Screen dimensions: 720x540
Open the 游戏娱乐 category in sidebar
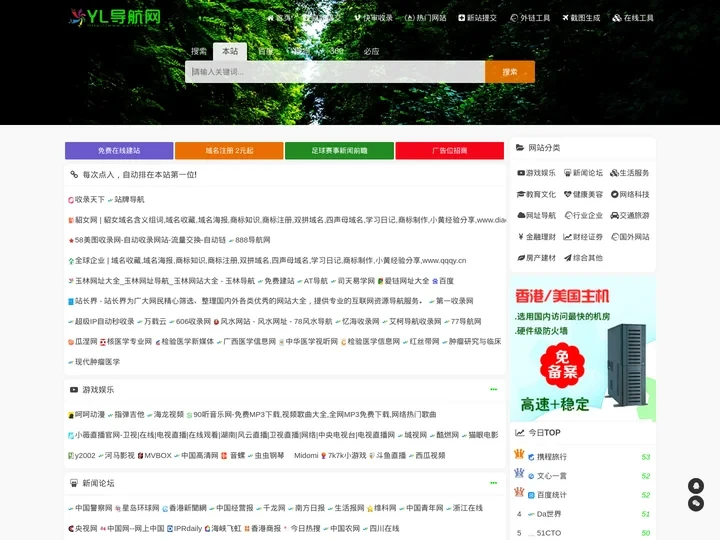tap(536, 173)
